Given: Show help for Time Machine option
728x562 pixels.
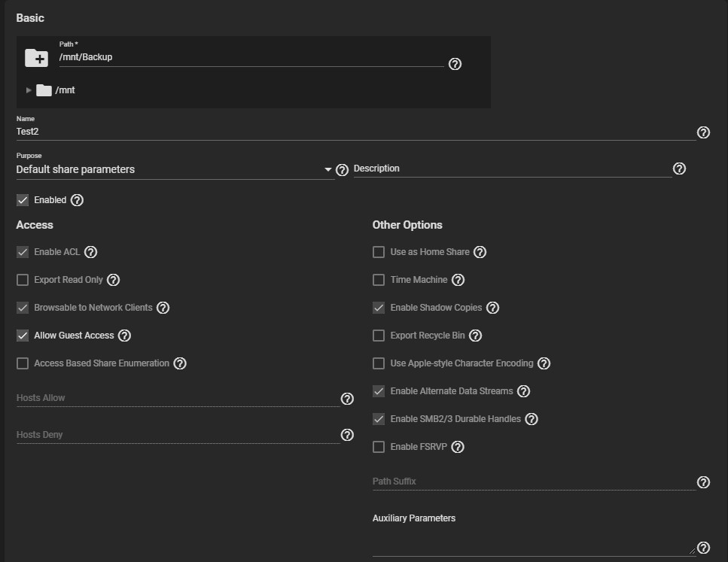Looking at the screenshot, I should [458, 280].
